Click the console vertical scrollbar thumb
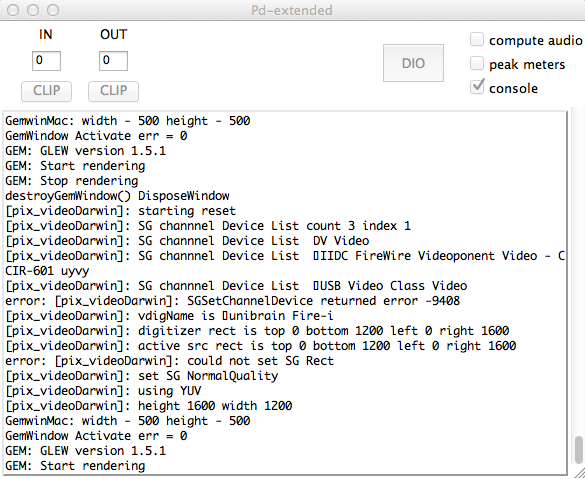 click(579, 450)
